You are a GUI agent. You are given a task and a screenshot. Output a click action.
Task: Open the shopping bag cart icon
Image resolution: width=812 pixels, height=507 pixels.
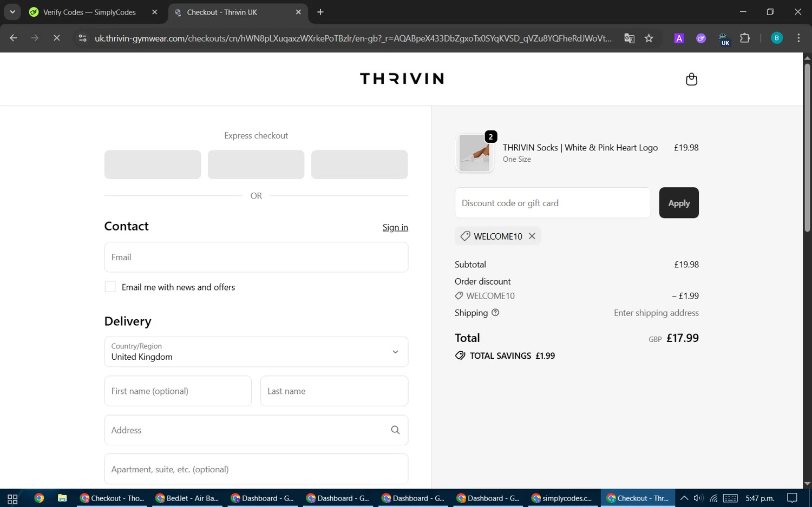click(x=691, y=79)
